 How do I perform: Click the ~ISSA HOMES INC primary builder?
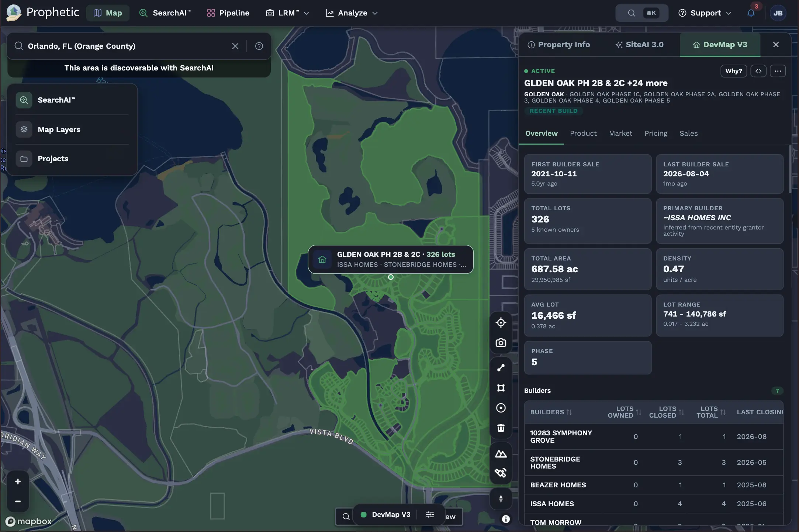click(x=697, y=218)
